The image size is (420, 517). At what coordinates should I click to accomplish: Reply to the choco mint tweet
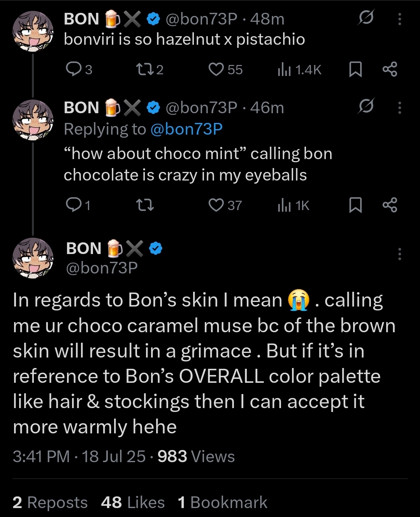(x=73, y=205)
